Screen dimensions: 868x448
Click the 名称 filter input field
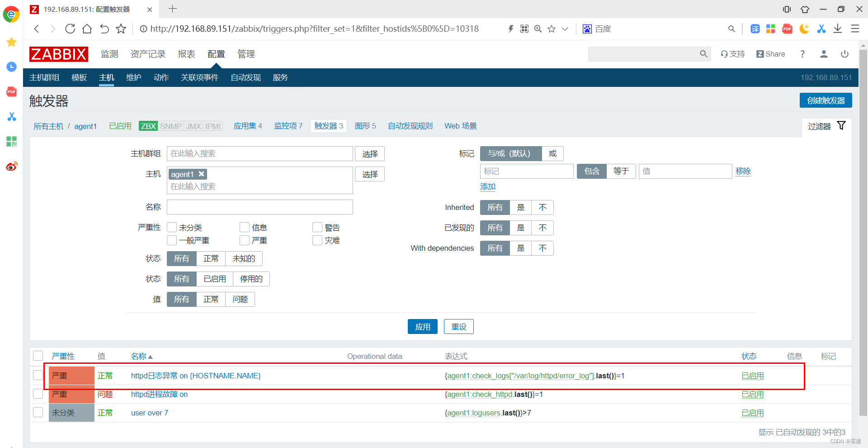(259, 207)
